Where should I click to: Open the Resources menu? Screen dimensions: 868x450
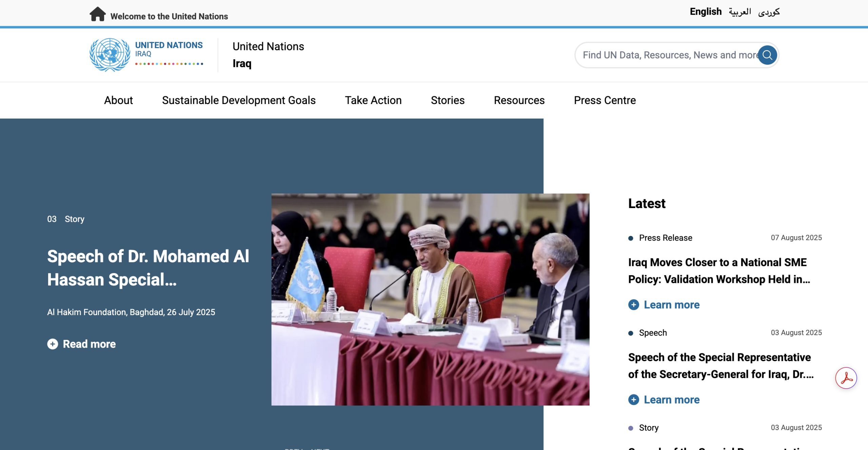(519, 100)
